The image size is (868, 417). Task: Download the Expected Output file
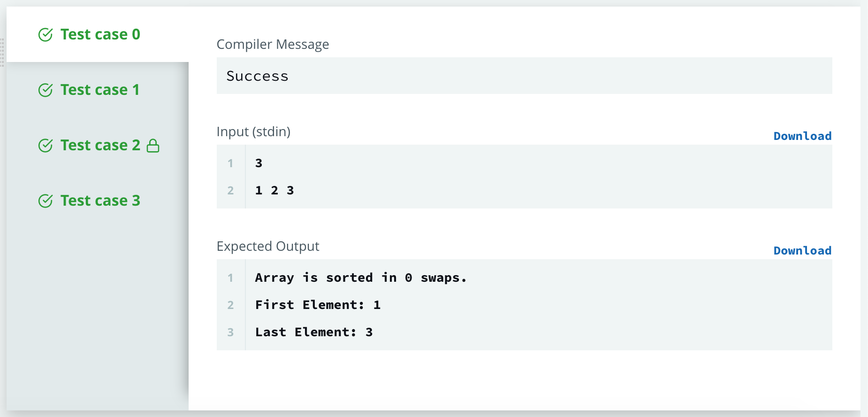tap(802, 251)
